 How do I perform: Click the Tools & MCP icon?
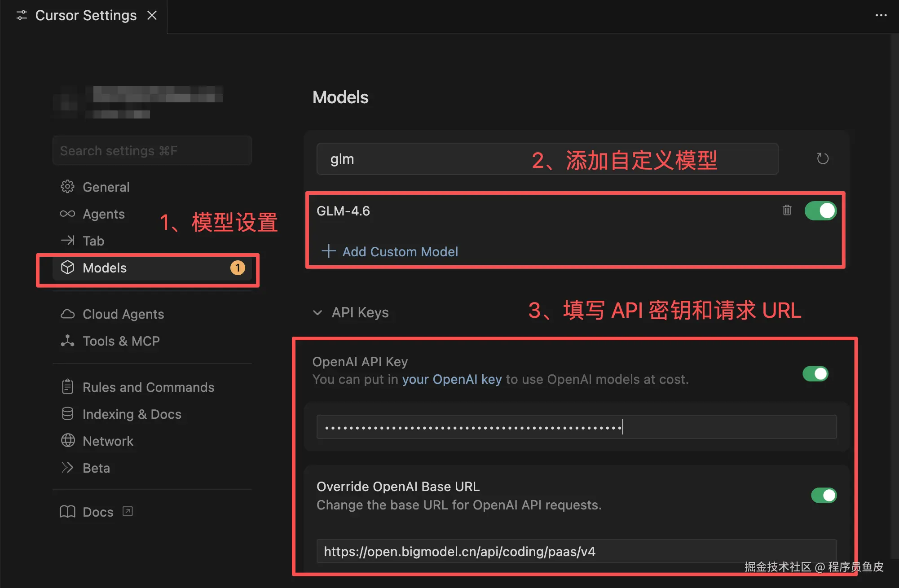67,341
